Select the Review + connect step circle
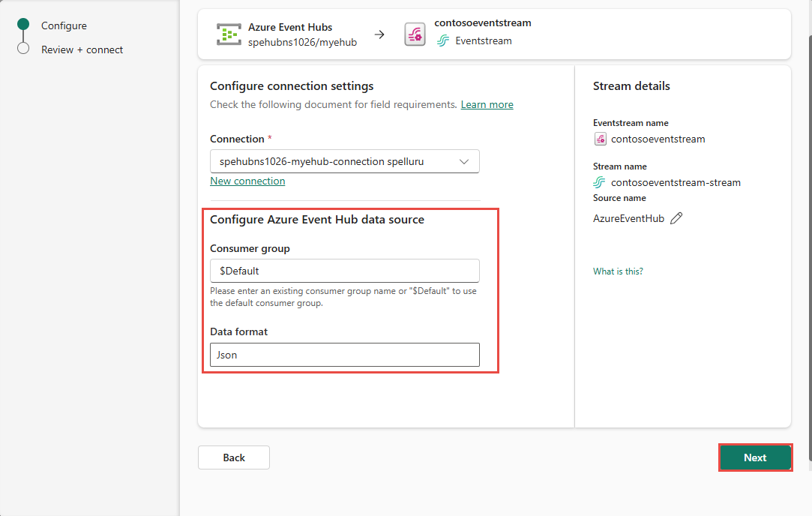 point(22,48)
